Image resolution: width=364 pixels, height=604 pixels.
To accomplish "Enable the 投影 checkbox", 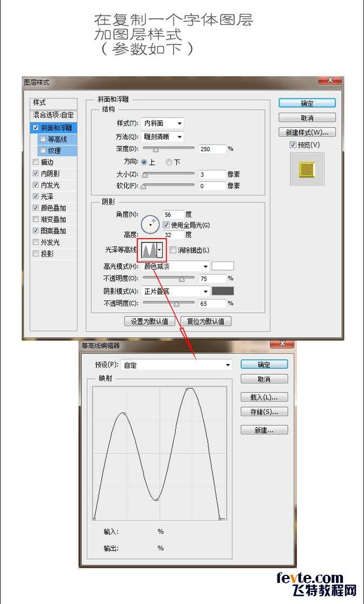I will [36, 254].
